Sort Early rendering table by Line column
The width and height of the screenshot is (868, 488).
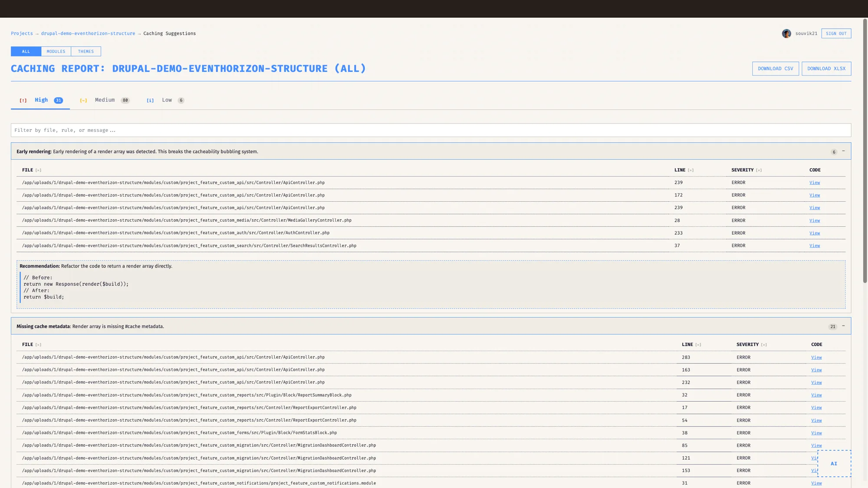[x=684, y=170]
